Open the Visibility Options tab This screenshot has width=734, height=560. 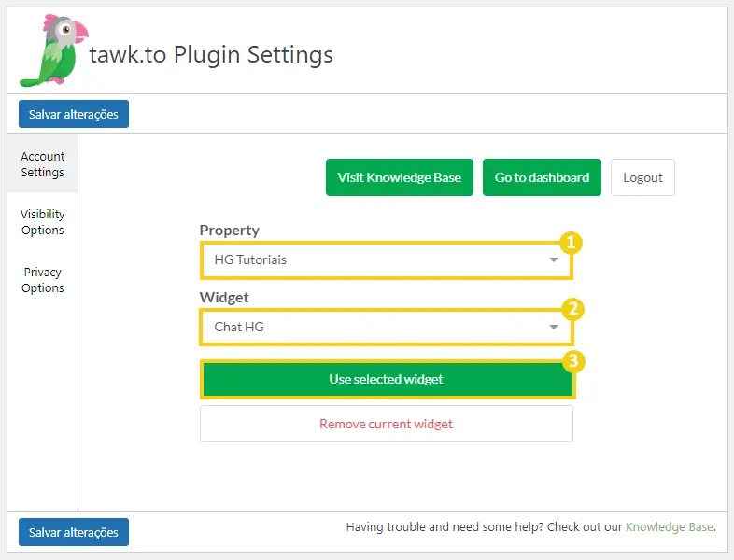click(43, 222)
